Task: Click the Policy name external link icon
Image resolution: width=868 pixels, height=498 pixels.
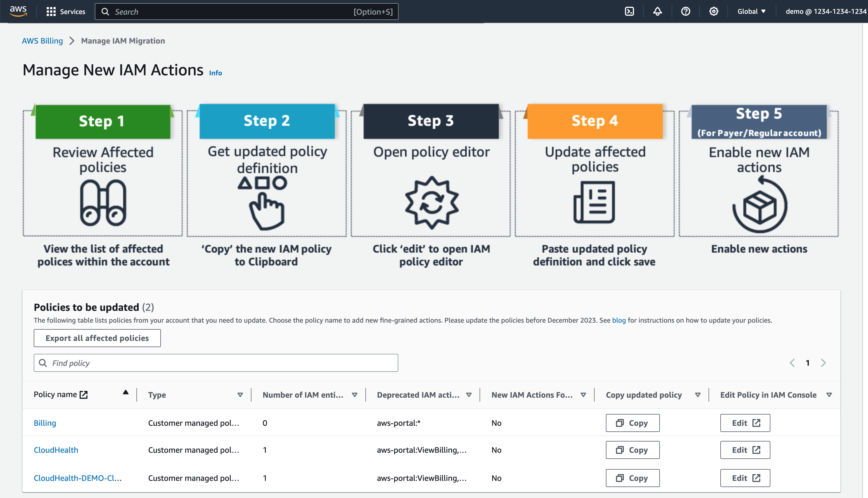Action: pos(84,395)
